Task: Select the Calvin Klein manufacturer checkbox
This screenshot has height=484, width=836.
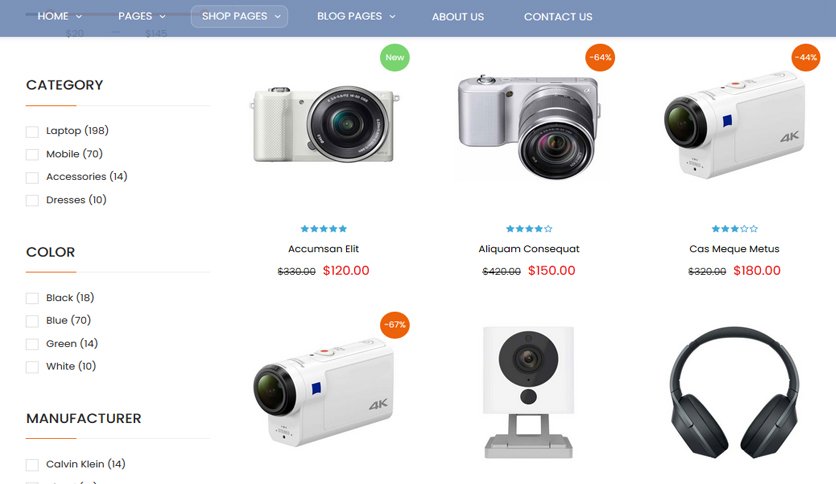Action: (x=32, y=465)
